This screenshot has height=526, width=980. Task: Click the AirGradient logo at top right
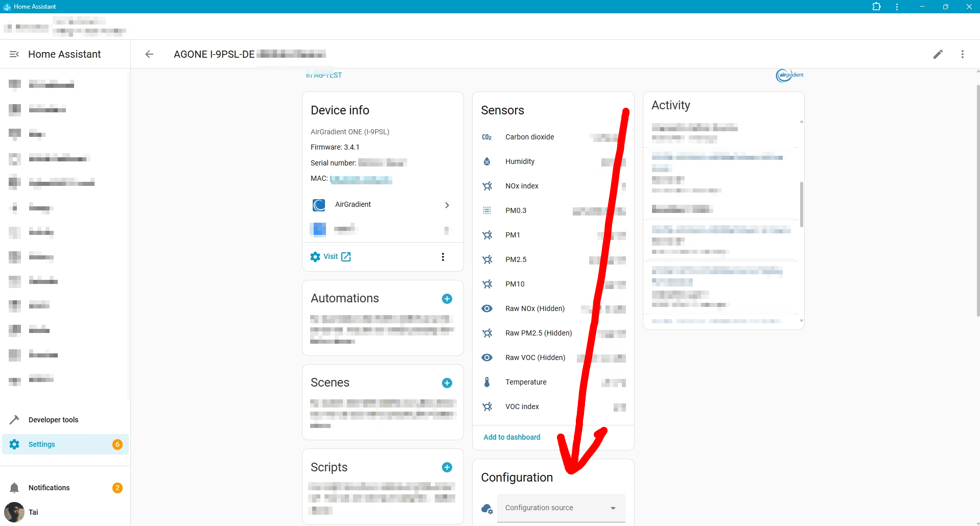(x=789, y=76)
